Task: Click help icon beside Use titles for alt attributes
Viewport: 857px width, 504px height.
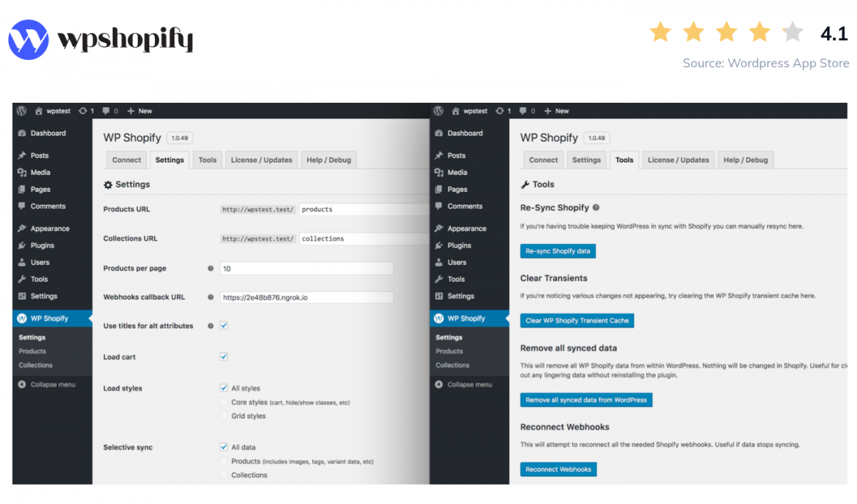Action: (211, 326)
